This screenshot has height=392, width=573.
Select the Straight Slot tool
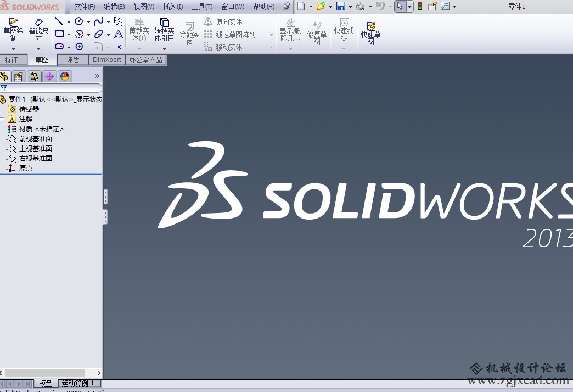(59, 47)
